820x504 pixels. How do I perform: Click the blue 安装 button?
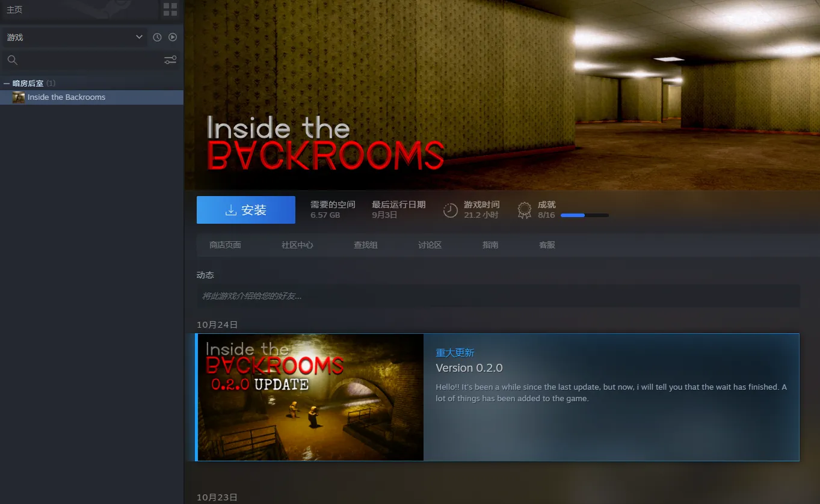[245, 210]
